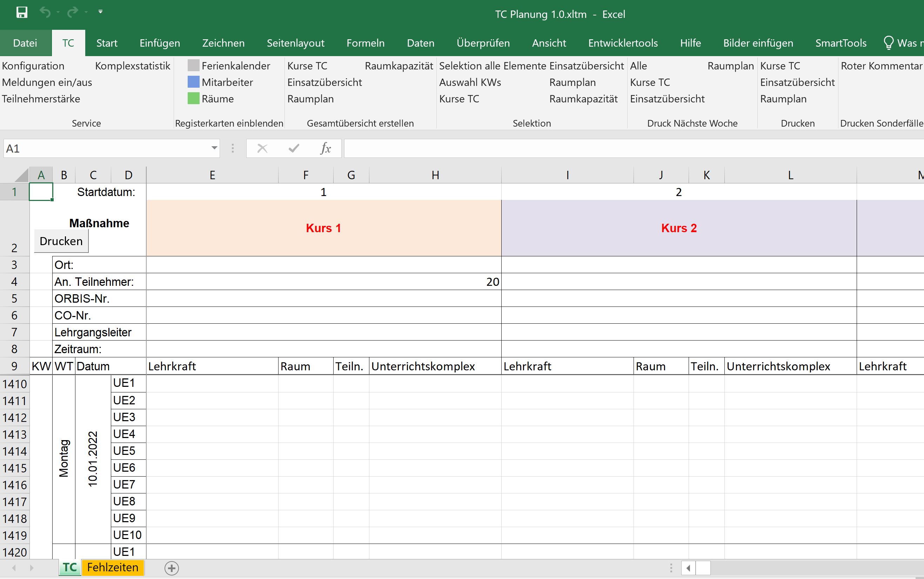Click the sheet tab scroll left arrow
Screen dimensions: 924x579
click(x=14, y=568)
